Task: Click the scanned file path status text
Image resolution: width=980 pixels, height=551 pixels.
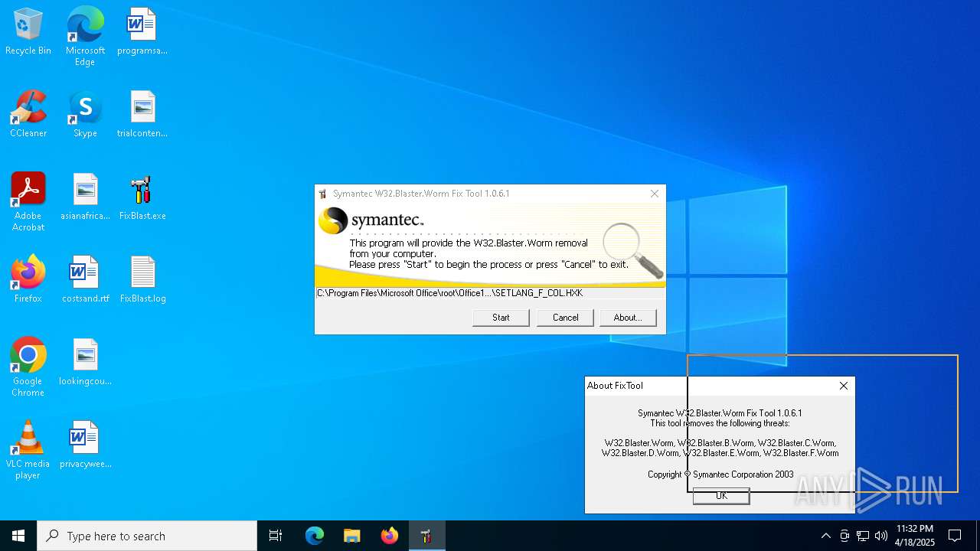Action: click(450, 293)
